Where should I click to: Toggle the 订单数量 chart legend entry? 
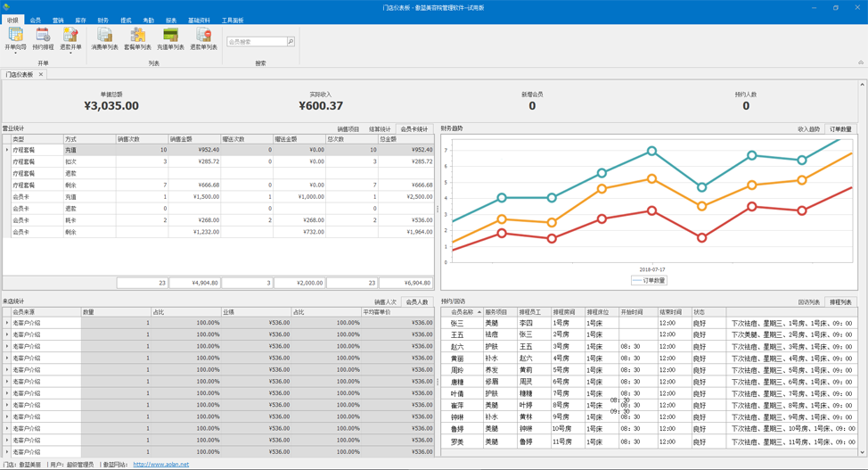point(649,280)
